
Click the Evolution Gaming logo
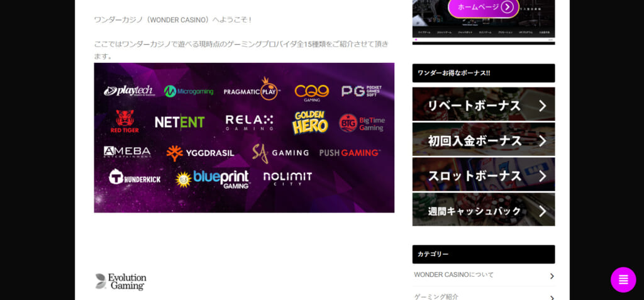(121, 282)
